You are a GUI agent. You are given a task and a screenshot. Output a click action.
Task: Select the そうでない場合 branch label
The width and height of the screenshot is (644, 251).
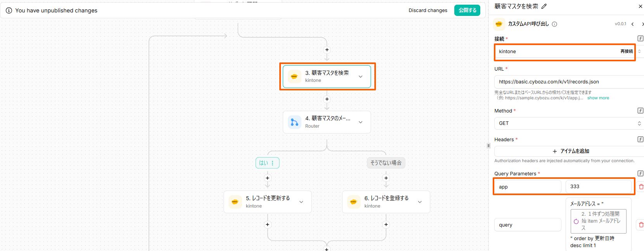pos(386,163)
